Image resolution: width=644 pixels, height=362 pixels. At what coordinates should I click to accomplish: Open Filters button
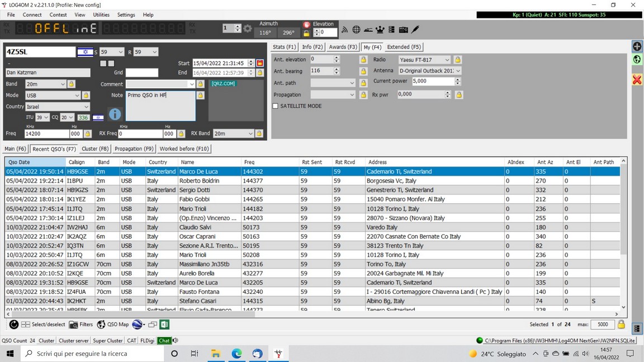click(x=81, y=324)
